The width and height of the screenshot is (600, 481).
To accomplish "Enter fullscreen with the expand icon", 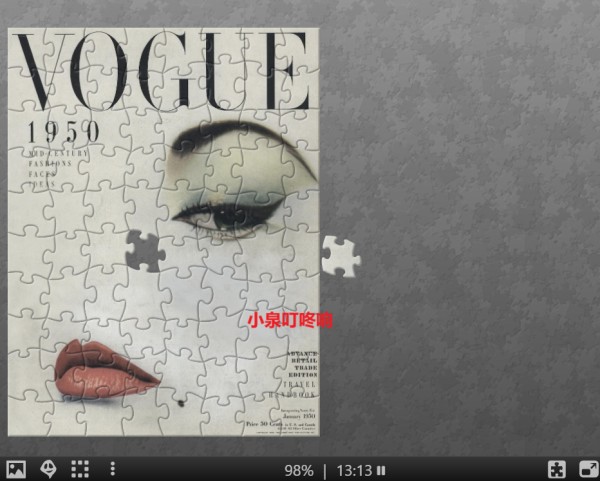I will (588, 470).
